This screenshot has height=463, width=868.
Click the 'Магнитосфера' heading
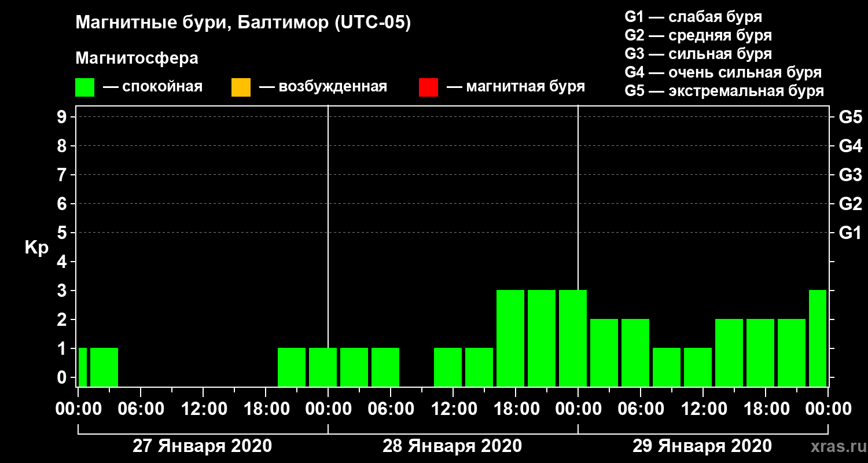pos(137,58)
